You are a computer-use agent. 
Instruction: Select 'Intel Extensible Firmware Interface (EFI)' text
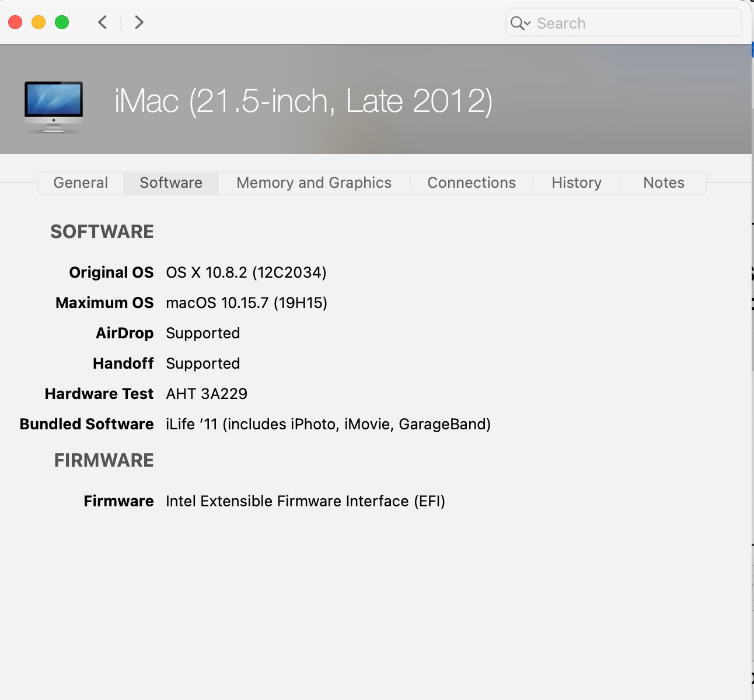(306, 501)
